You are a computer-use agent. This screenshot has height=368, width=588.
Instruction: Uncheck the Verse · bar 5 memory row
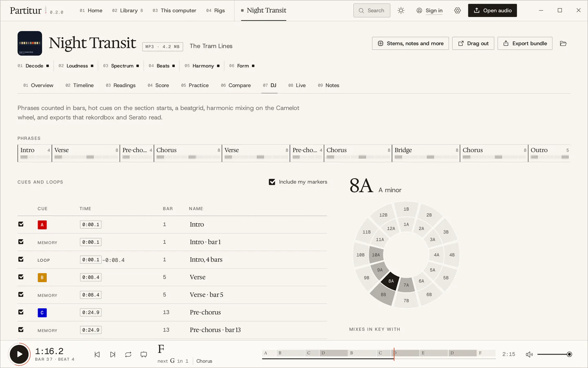coord(21,294)
